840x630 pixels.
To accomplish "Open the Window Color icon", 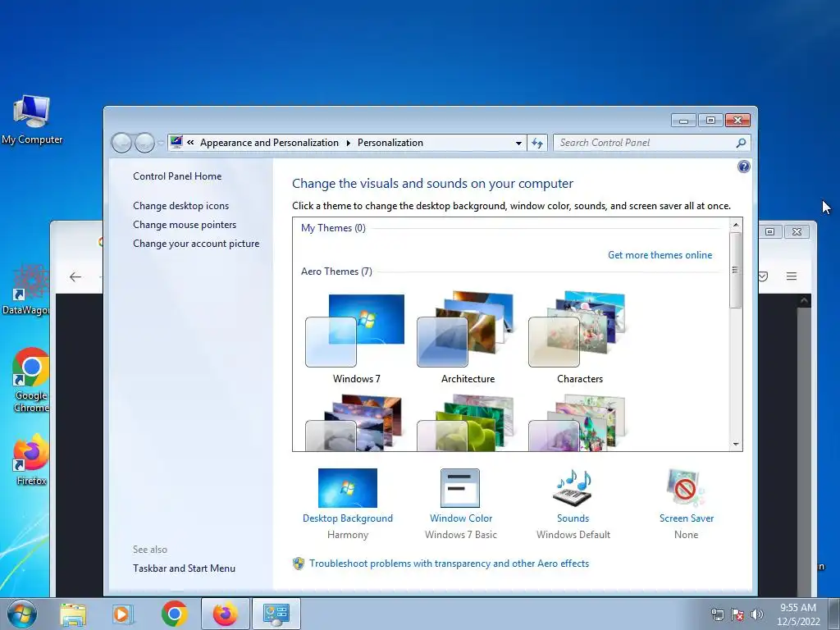I will (x=459, y=487).
